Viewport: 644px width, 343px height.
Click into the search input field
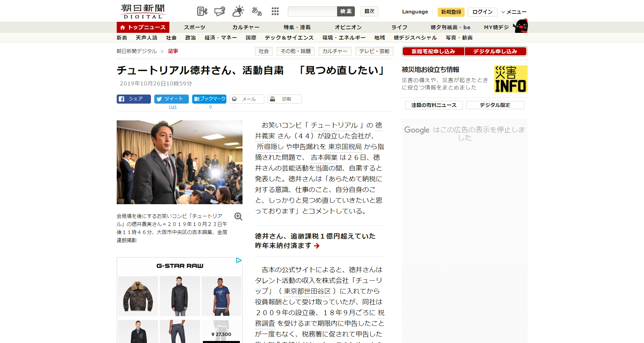[312, 11]
